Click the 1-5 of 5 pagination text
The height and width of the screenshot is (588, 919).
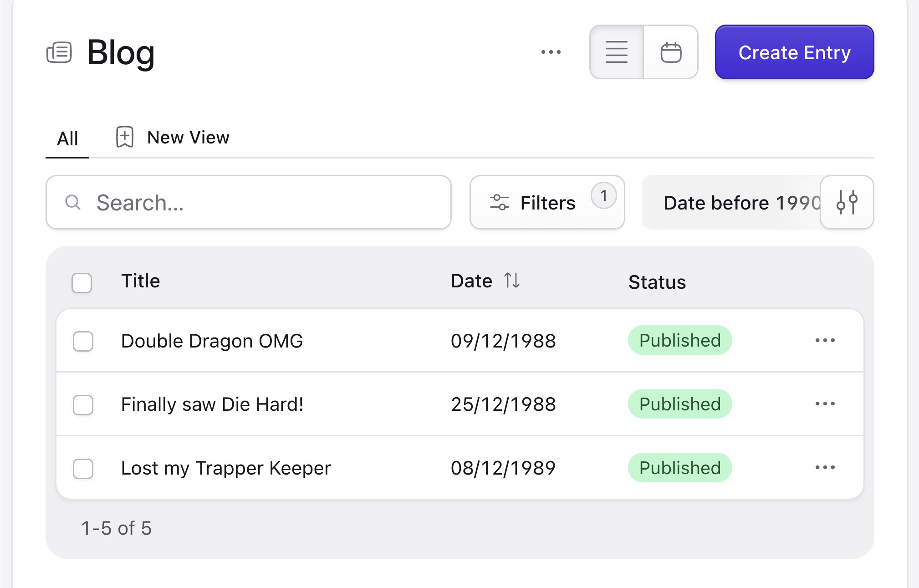click(116, 528)
